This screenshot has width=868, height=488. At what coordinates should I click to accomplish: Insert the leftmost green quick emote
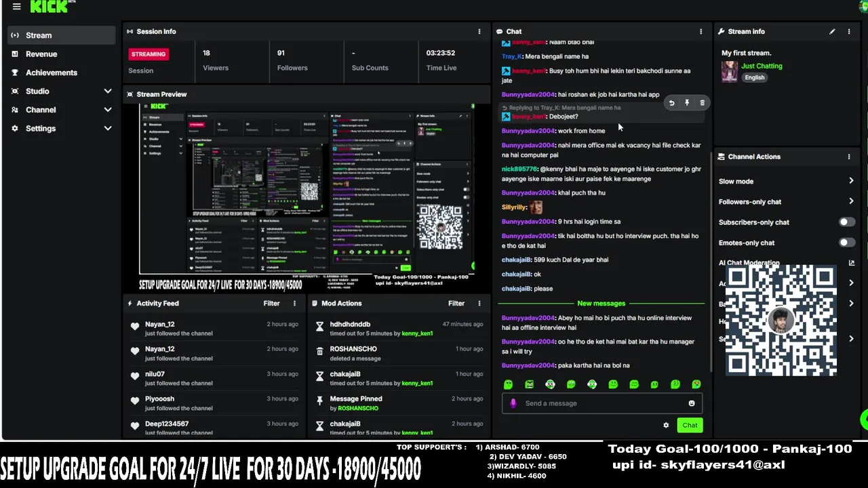tap(509, 384)
